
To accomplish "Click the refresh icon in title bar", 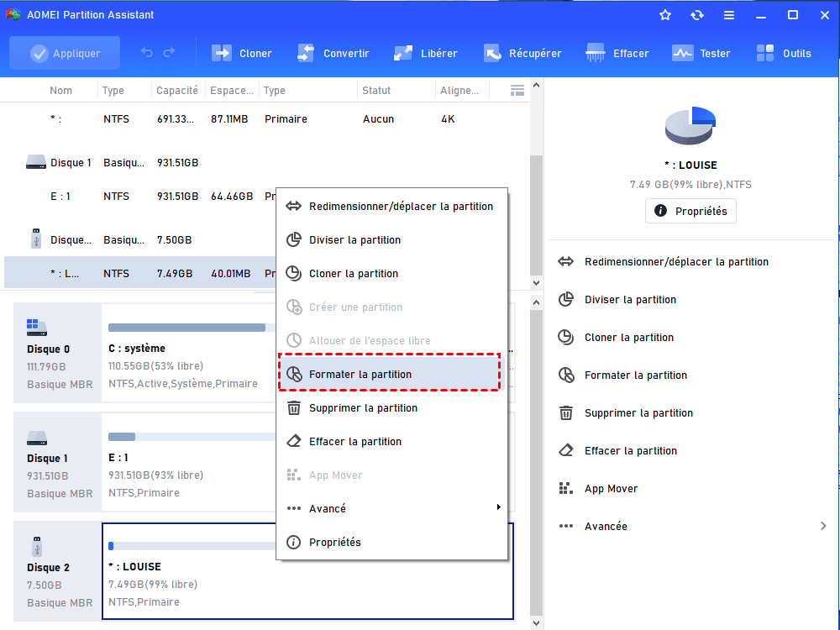I will pyautogui.click(x=696, y=15).
